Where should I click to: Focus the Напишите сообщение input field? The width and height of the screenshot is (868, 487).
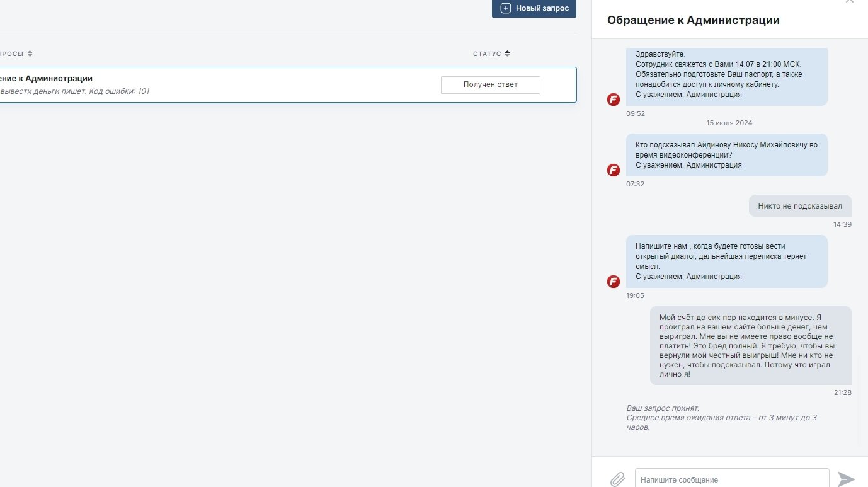(x=731, y=479)
